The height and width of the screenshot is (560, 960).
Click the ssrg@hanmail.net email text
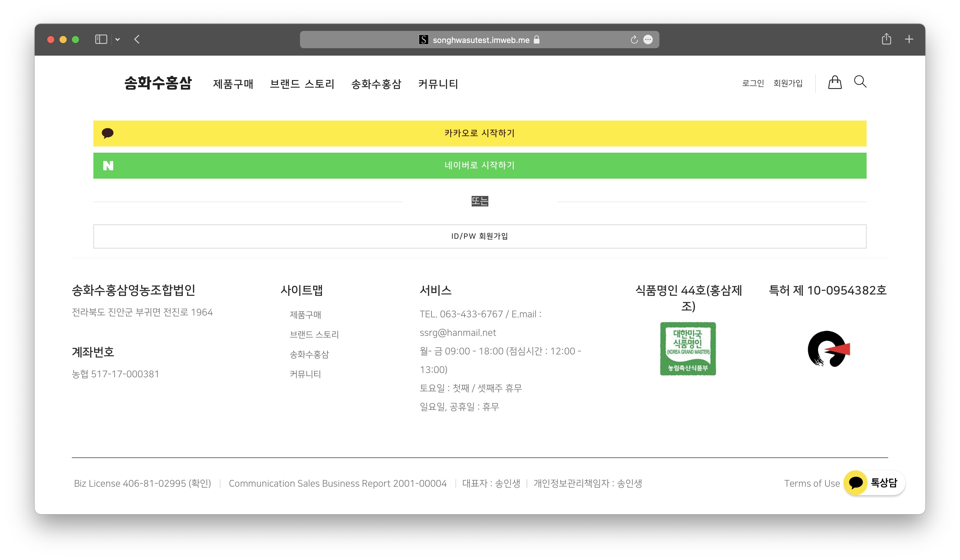point(458,333)
